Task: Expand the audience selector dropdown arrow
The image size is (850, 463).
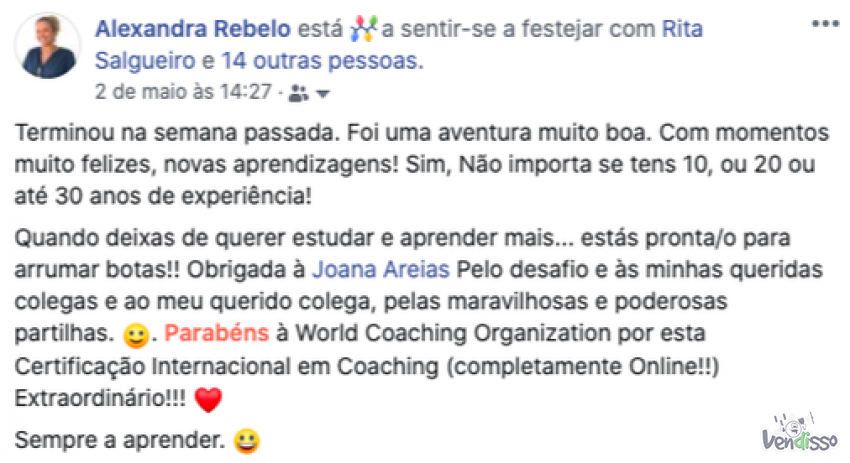Action: click(x=322, y=94)
